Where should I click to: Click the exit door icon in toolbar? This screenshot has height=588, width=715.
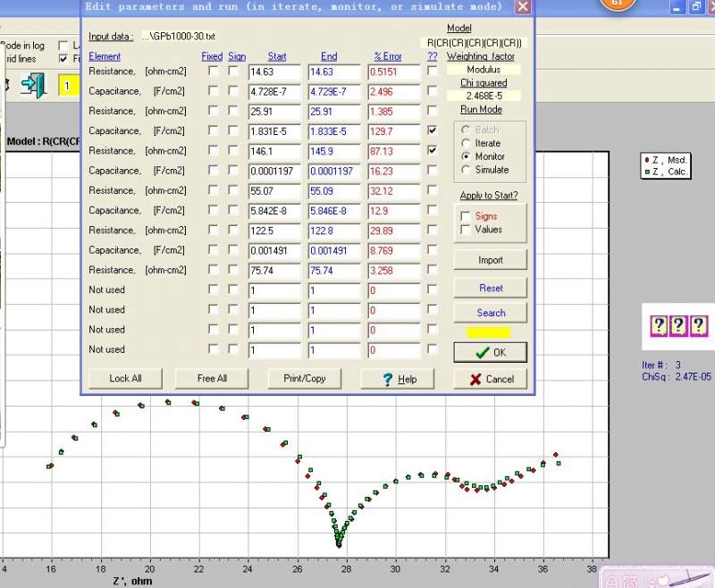click(x=33, y=86)
